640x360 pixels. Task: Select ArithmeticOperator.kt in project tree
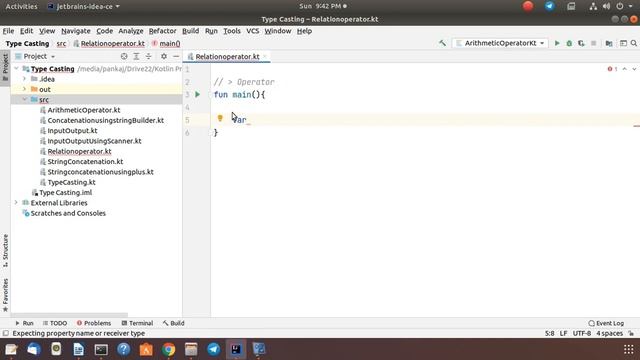tap(84, 110)
